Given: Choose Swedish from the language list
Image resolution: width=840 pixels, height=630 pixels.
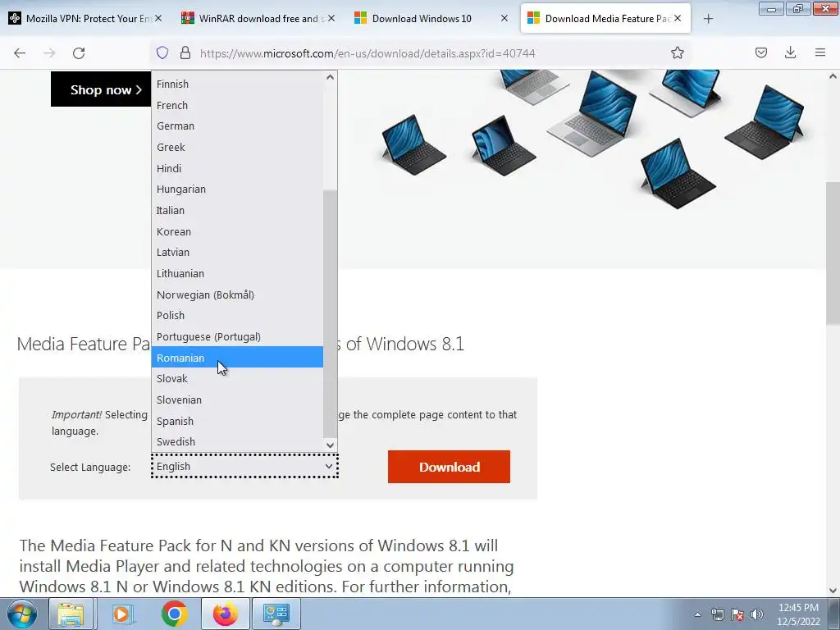Looking at the screenshot, I should point(237,441).
